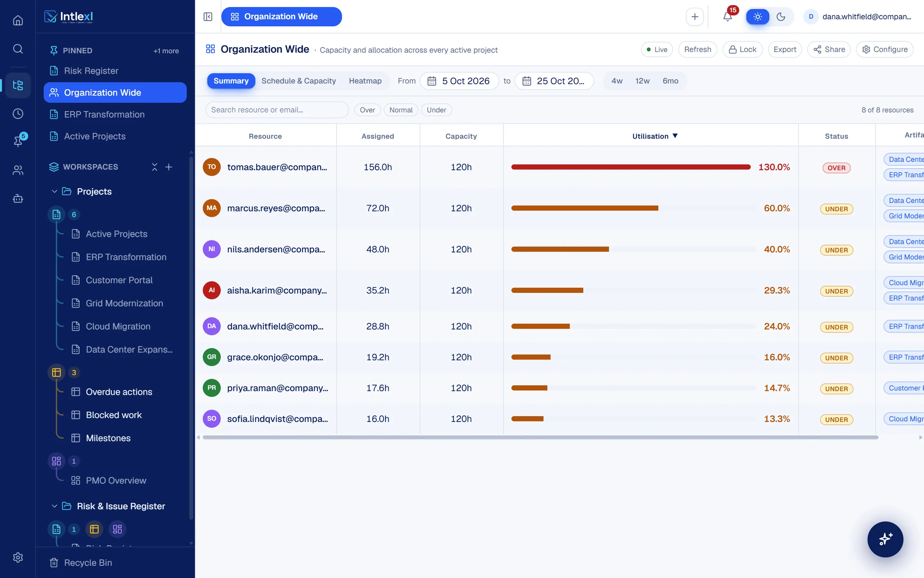Screen dimensions: 924x578
Task: Expand pinned list via +1 more
Action: click(166, 50)
